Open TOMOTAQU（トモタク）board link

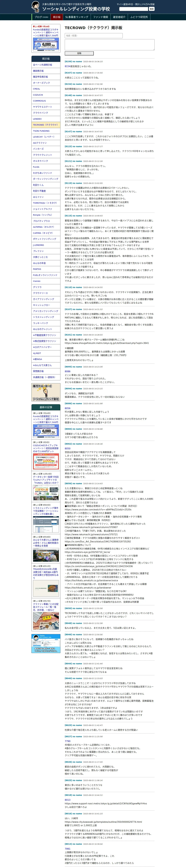coord(46,203)
